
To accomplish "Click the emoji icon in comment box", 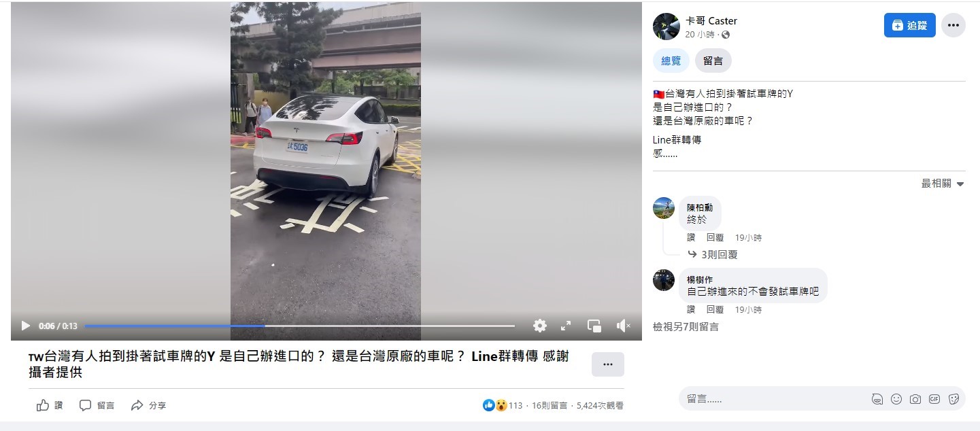I will pos(896,399).
